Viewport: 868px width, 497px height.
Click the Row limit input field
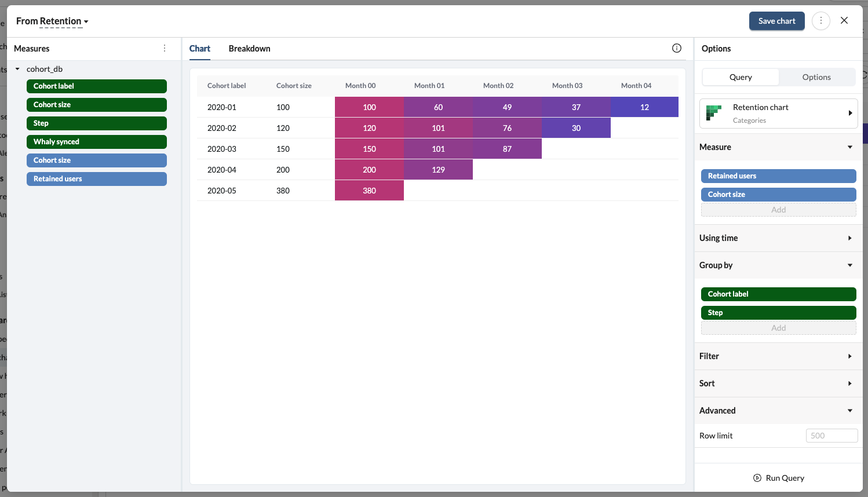831,436
